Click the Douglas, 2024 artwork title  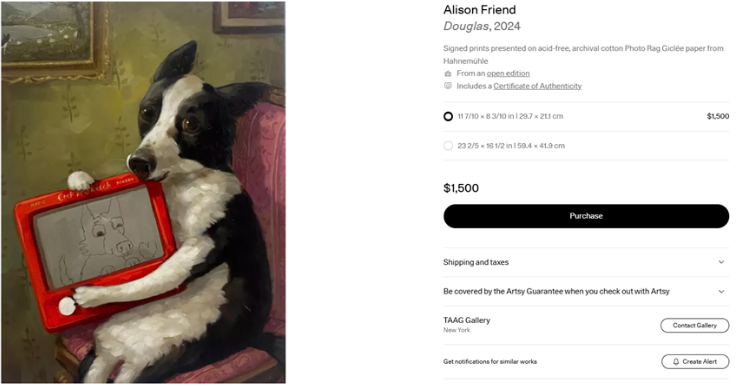tap(482, 26)
